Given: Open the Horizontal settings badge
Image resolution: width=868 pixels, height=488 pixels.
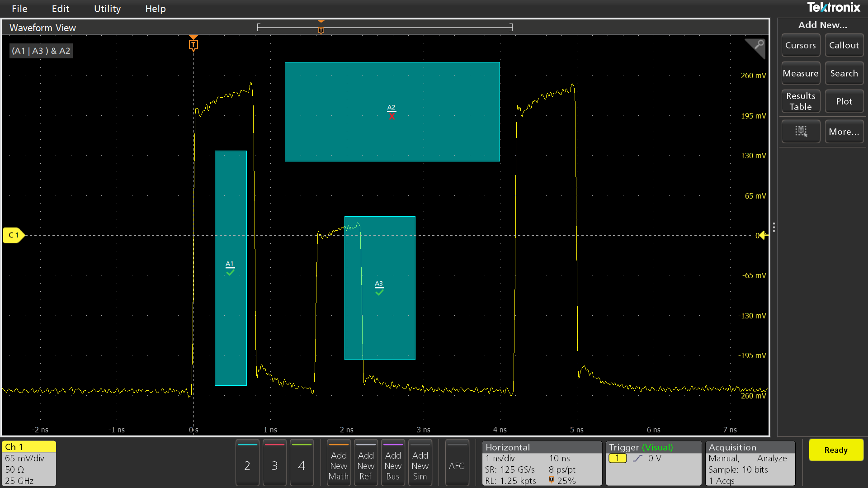Looking at the screenshot, I should tap(542, 463).
